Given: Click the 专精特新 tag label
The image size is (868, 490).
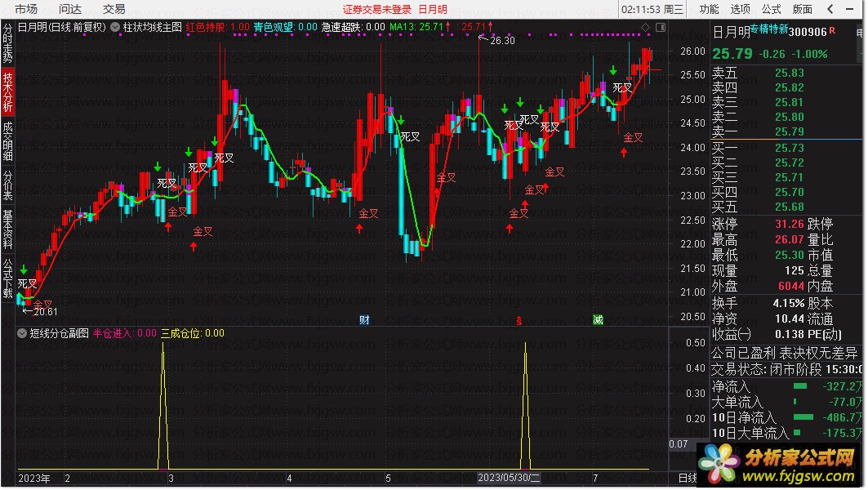Looking at the screenshot, I should [769, 29].
